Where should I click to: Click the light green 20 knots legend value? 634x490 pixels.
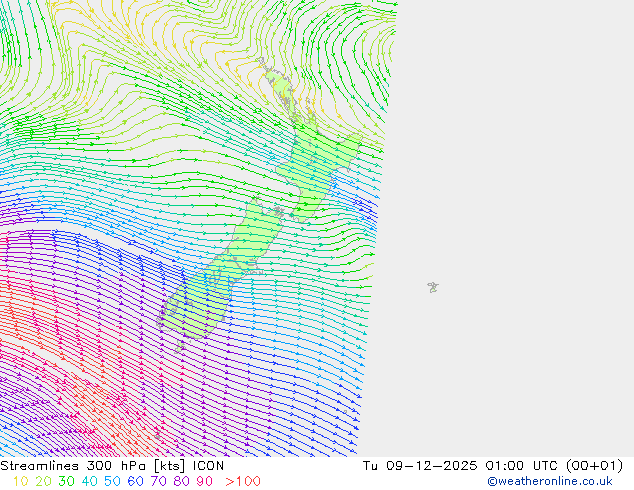coord(43,481)
